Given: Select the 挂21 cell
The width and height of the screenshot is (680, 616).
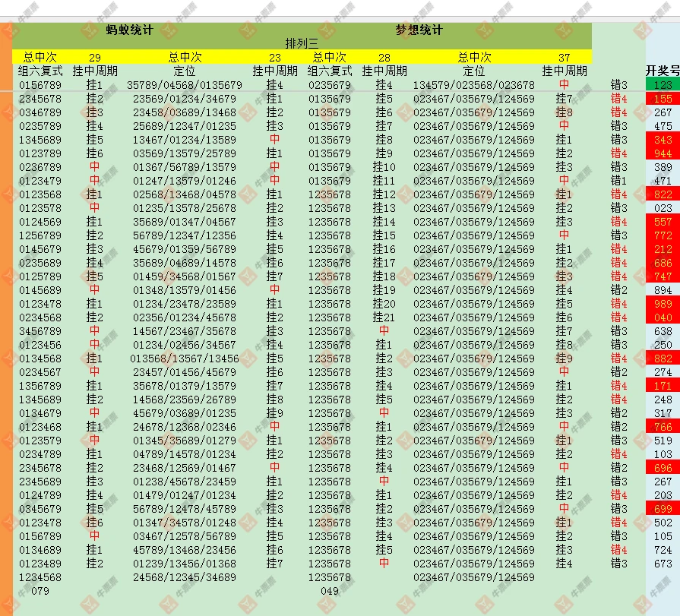Looking at the screenshot, I should [x=384, y=317].
